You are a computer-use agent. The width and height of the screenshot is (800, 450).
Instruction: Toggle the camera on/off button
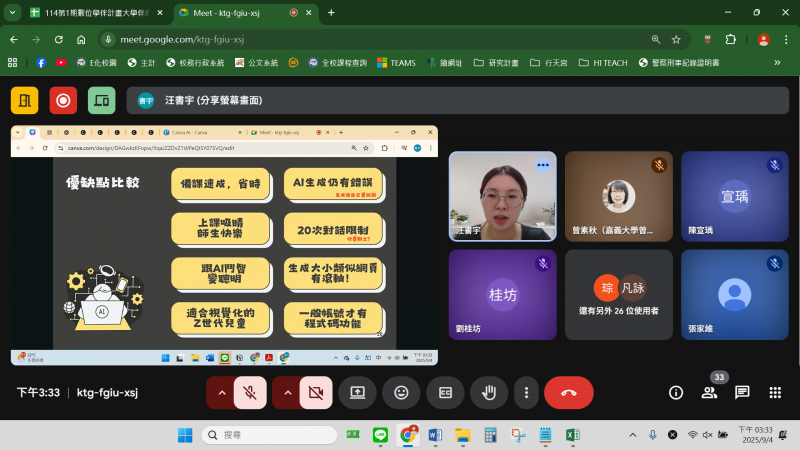coord(315,393)
